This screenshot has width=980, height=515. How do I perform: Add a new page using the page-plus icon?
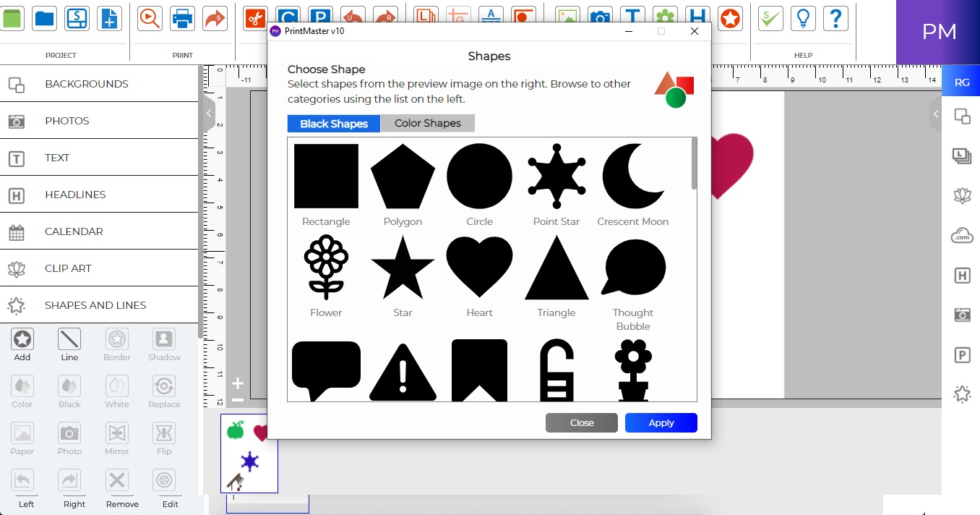[110, 18]
